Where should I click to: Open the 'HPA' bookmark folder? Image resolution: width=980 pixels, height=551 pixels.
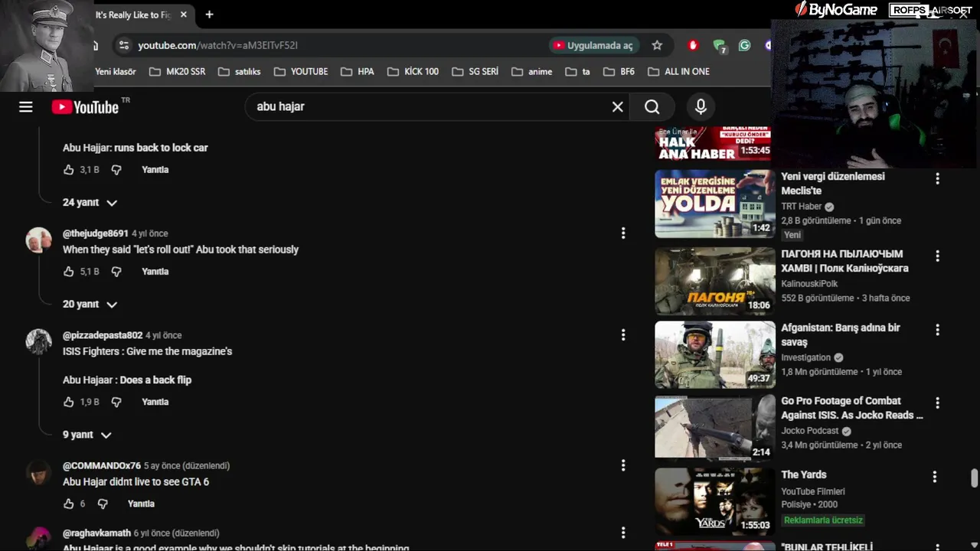point(357,71)
